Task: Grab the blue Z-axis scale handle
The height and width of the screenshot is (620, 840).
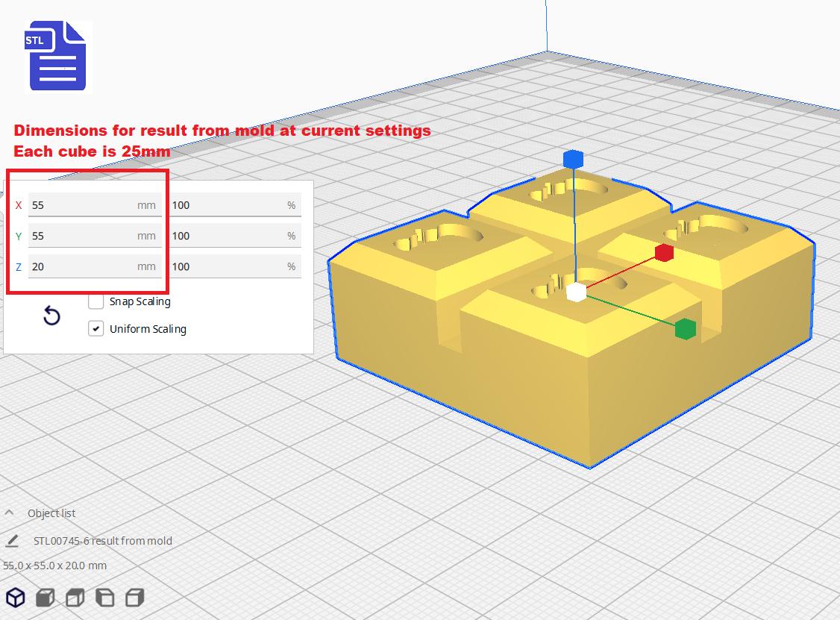Action: (x=573, y=159)
